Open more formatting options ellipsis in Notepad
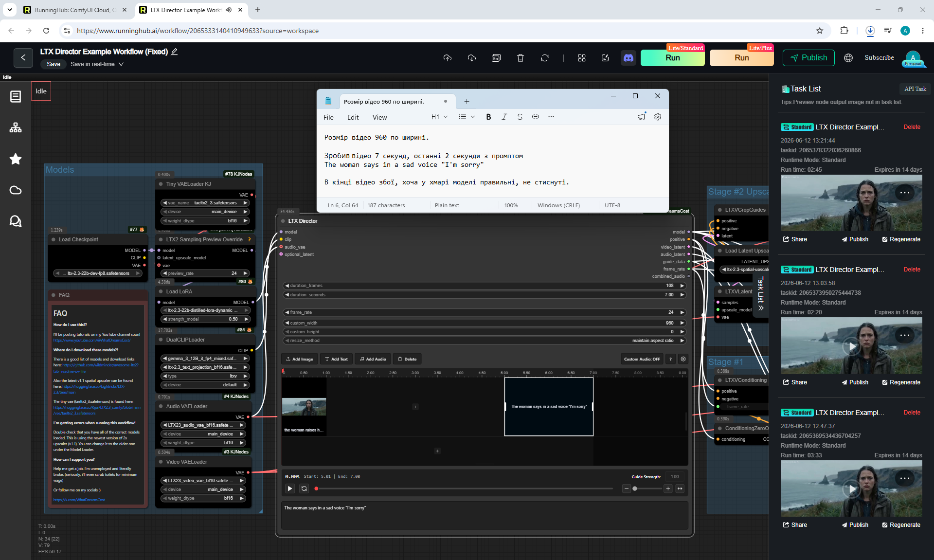934x560 pixels. click(x=551, y=117)
